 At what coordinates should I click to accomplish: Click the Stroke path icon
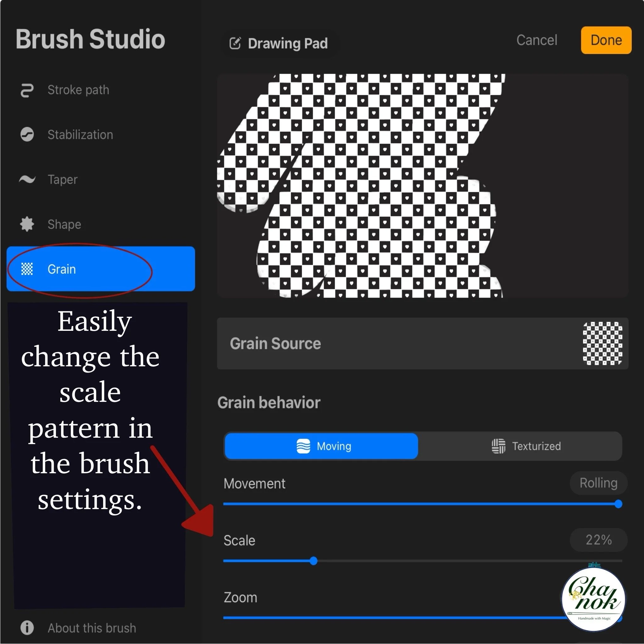coord(27,90)
